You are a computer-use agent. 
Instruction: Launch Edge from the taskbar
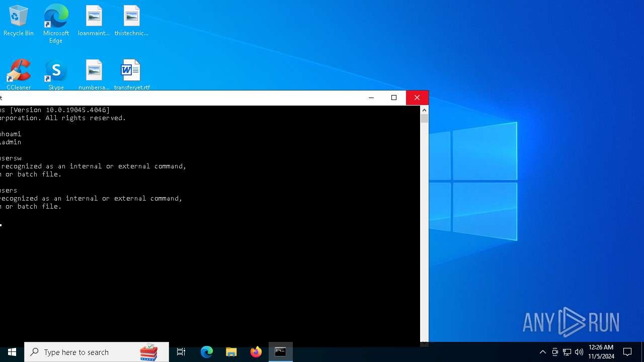[x=207, y=352]
